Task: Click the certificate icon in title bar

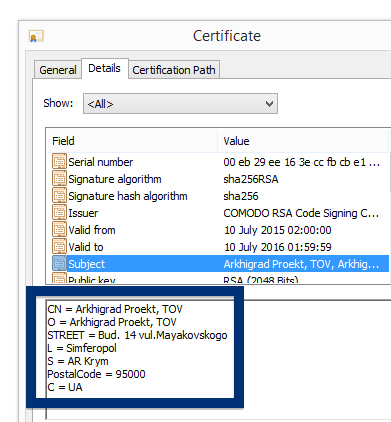Action: [36, 36]
